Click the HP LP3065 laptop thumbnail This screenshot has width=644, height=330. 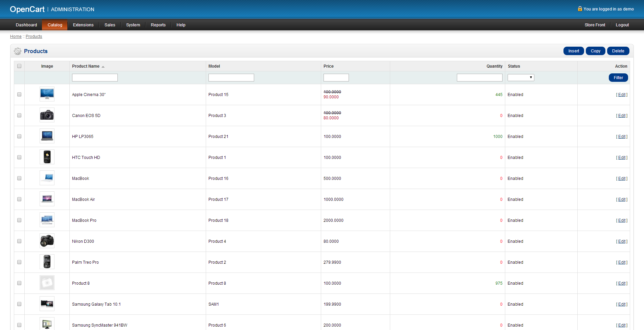[x=47, y=136]
